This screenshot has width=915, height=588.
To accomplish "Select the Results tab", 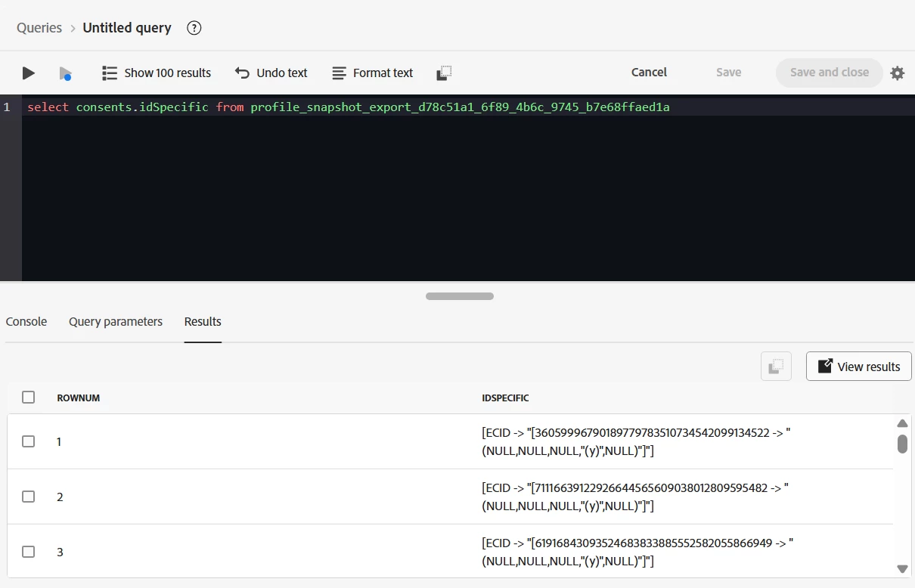I will pos(203,322).
